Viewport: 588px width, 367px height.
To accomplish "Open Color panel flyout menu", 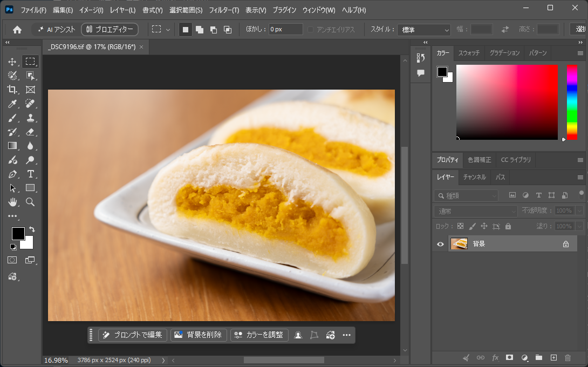I will click(x=580, y=53).
